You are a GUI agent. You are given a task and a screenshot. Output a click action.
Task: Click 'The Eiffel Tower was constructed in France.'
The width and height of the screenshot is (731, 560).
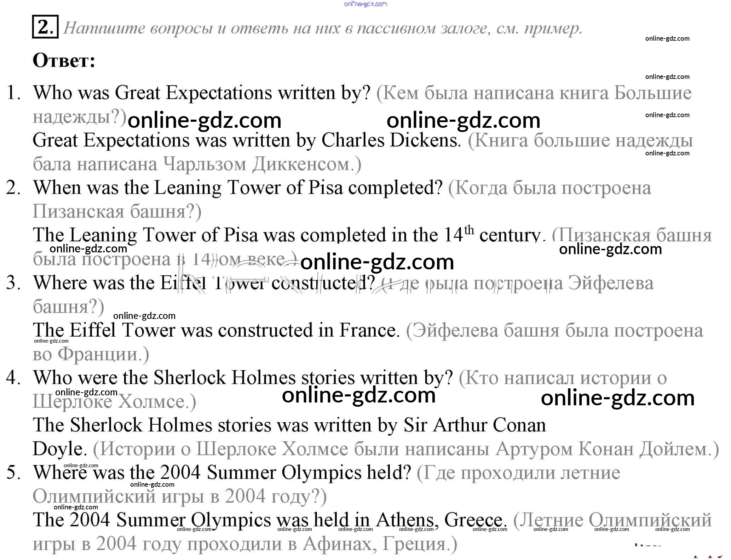point(216,330)
